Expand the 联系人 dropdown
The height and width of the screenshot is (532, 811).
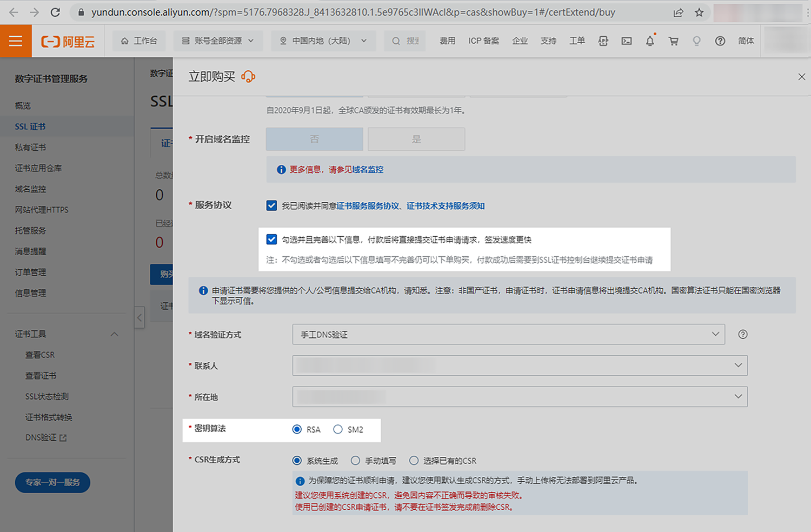click(x=520, y=365)
